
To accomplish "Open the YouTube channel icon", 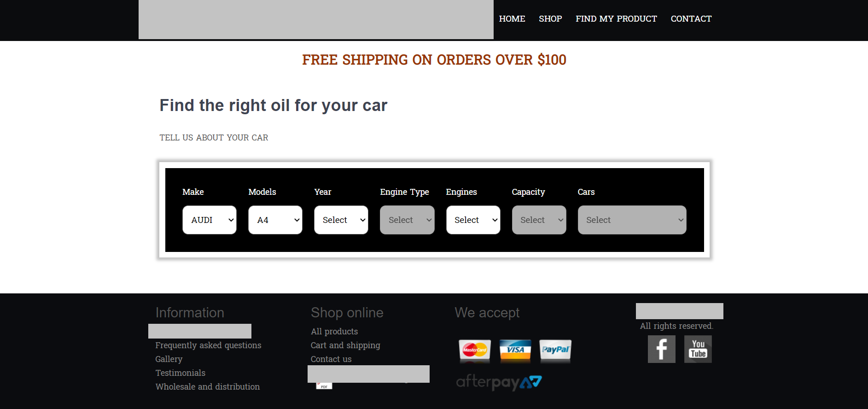I will click(x=698, y=349).
